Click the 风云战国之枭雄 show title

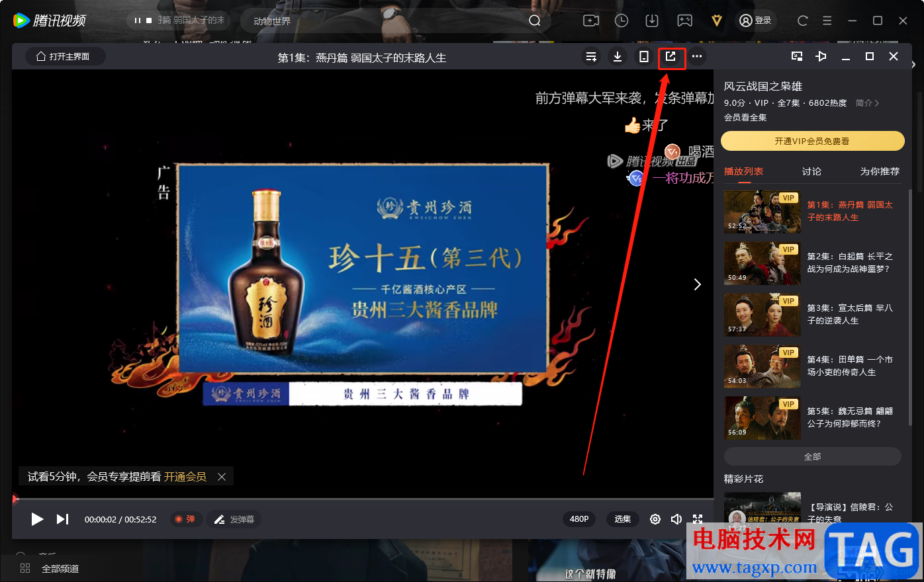click(x=762, y=87)
